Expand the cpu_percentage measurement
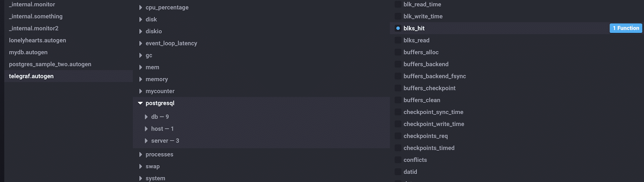The image size is (644, 182). coord(140,7)
